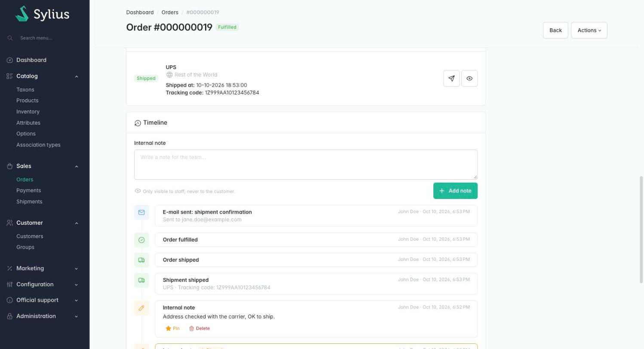Click the Catalog icon in sidebar
This screenshot has height=349, width=644.
(10, 76)
